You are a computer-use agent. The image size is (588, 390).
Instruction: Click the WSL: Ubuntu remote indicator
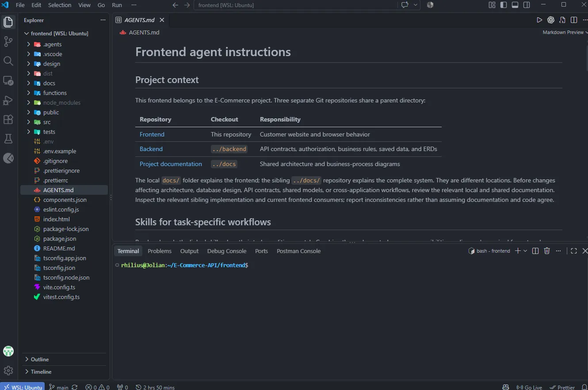(x=23, y=386)
